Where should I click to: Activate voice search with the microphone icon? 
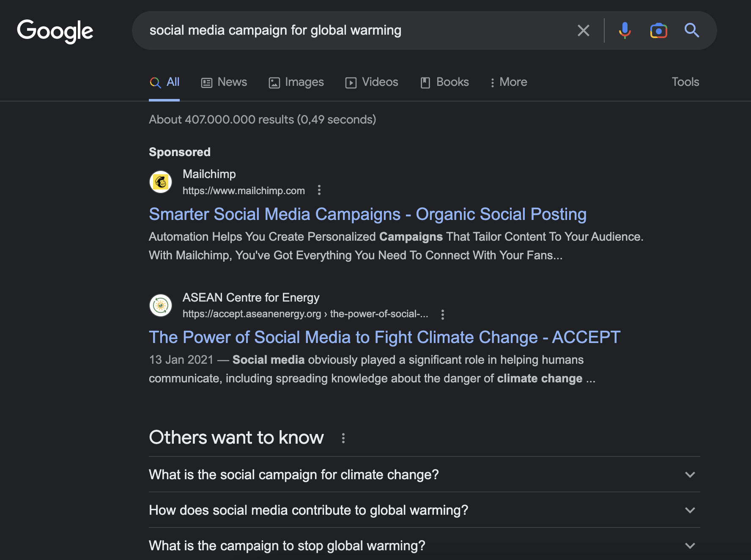(x=624, y=30)
